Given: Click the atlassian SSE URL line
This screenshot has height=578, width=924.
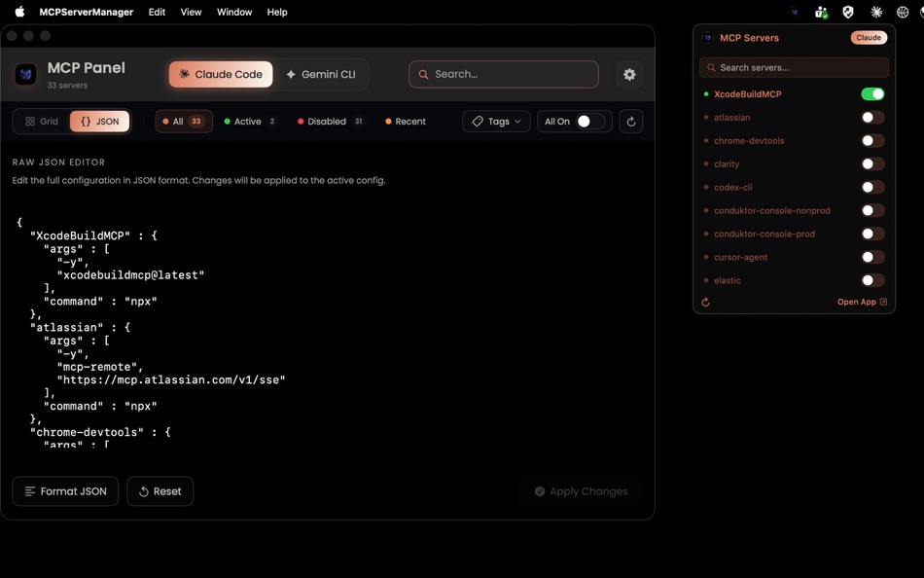Looking at the screenshot, I should (171, 379).
